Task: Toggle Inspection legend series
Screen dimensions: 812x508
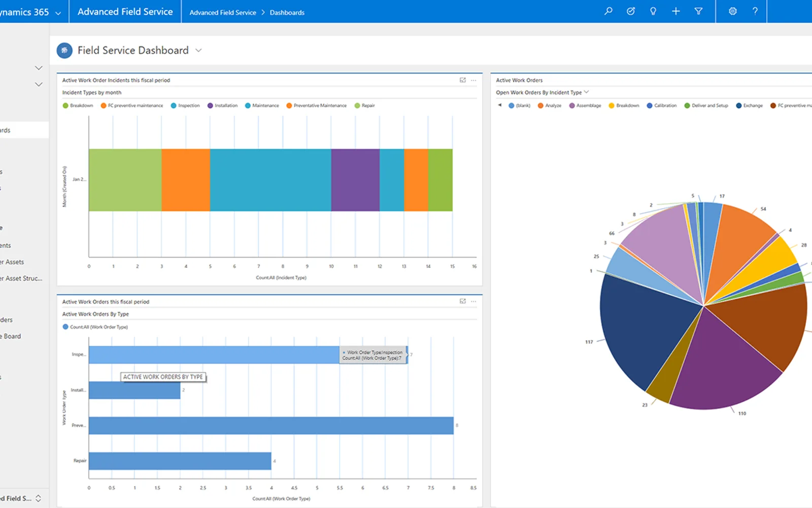Action: tap(185, 106)
